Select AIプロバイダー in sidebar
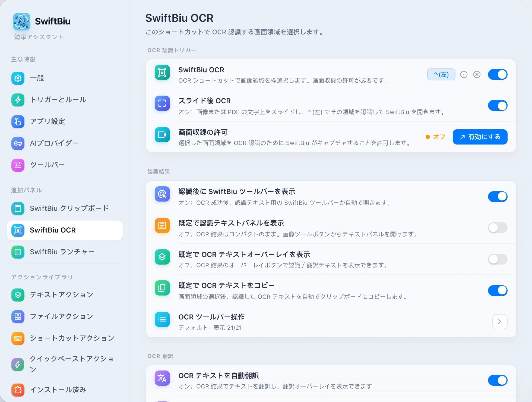This screenshot has width=532, height=402. (65, 143)
